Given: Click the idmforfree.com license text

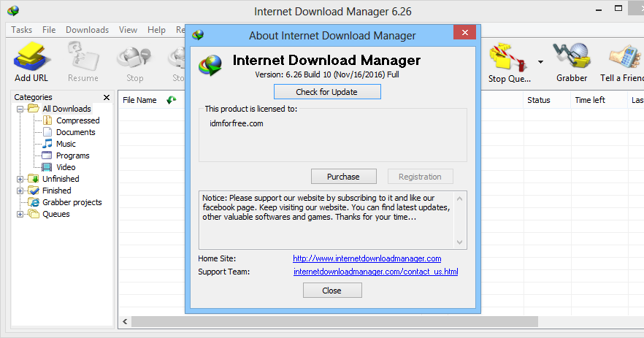Looking at the screenshot, I should click(x=237, y=123).
